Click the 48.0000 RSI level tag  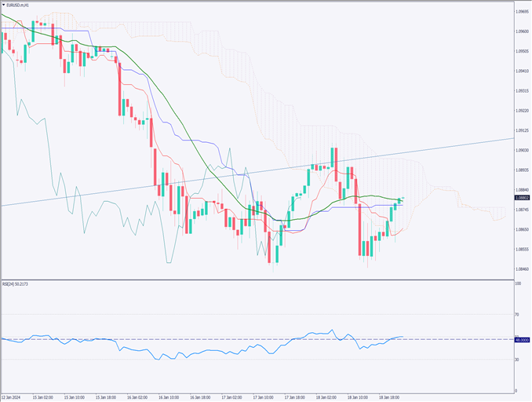click(522, 339)
